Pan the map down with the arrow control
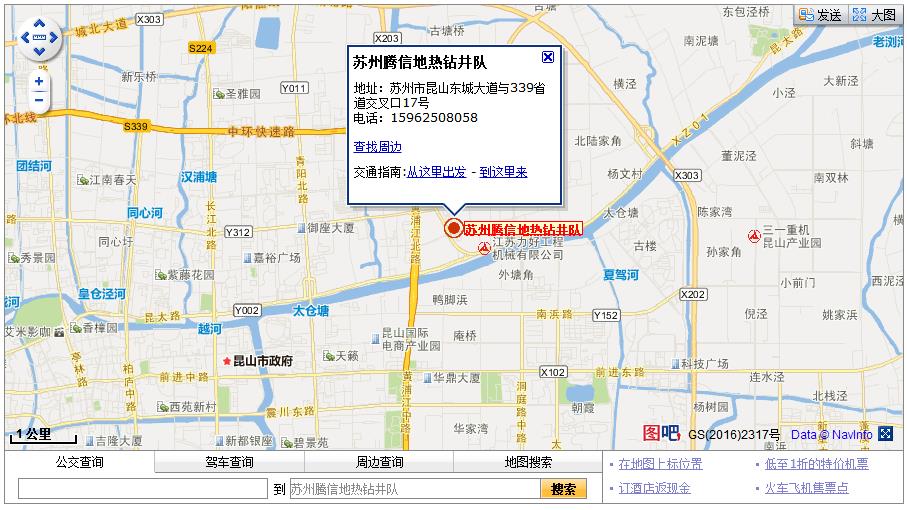Image resolution: width=907 pixels, height=510 pixels. [x=39, y=52]
